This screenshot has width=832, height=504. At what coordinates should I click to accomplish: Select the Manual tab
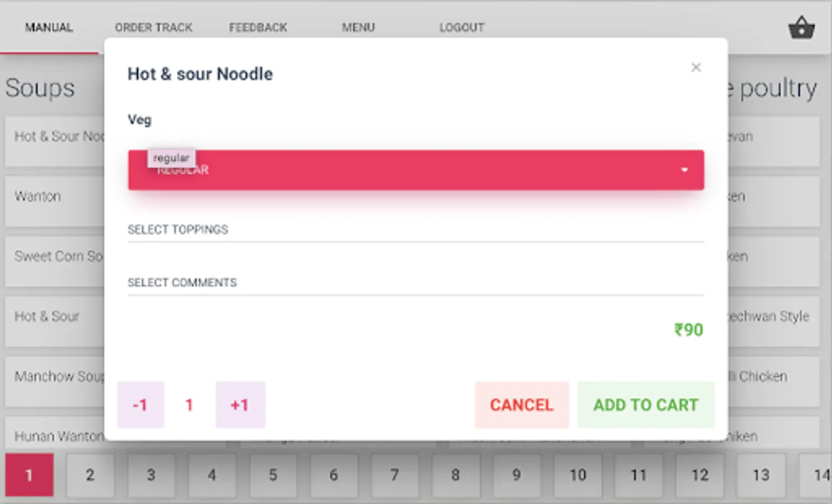point(49,27)
